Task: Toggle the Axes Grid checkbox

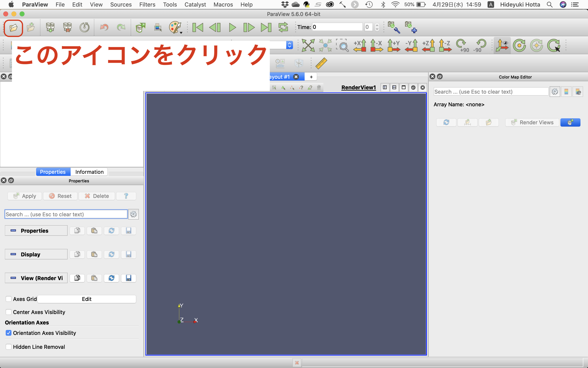Action: tap(9, 299)
